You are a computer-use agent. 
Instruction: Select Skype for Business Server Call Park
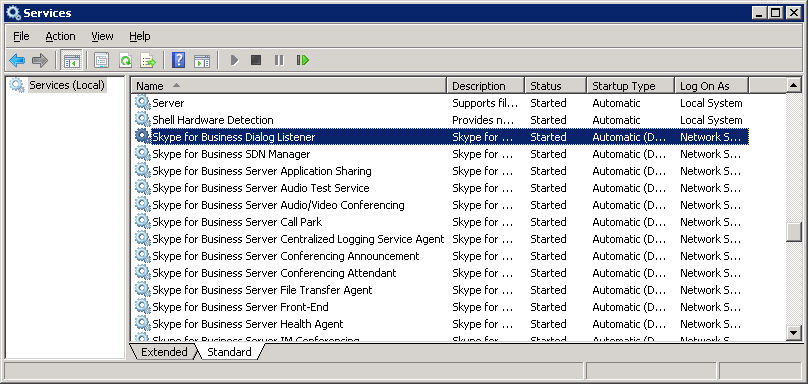237,222
